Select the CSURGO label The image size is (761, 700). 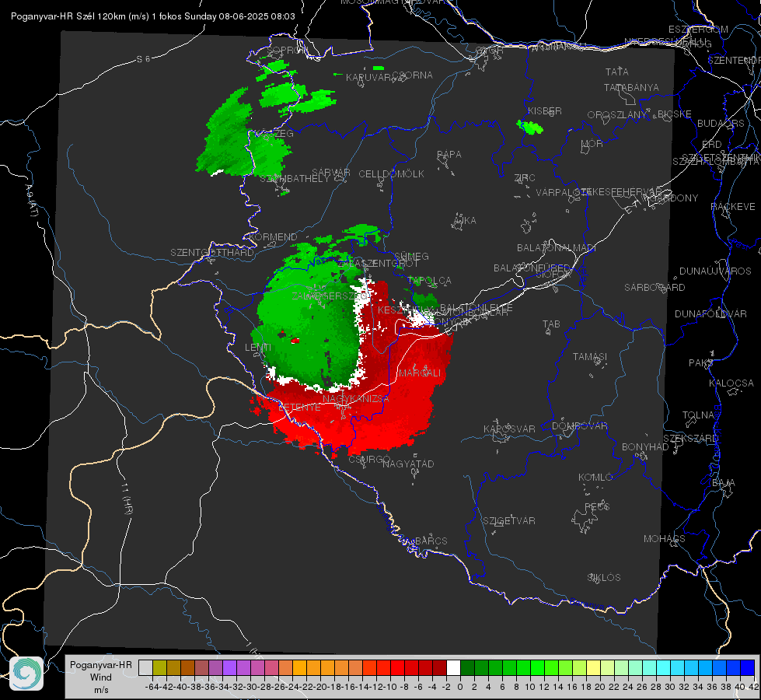pyautogui.click(x=369, y=460)
